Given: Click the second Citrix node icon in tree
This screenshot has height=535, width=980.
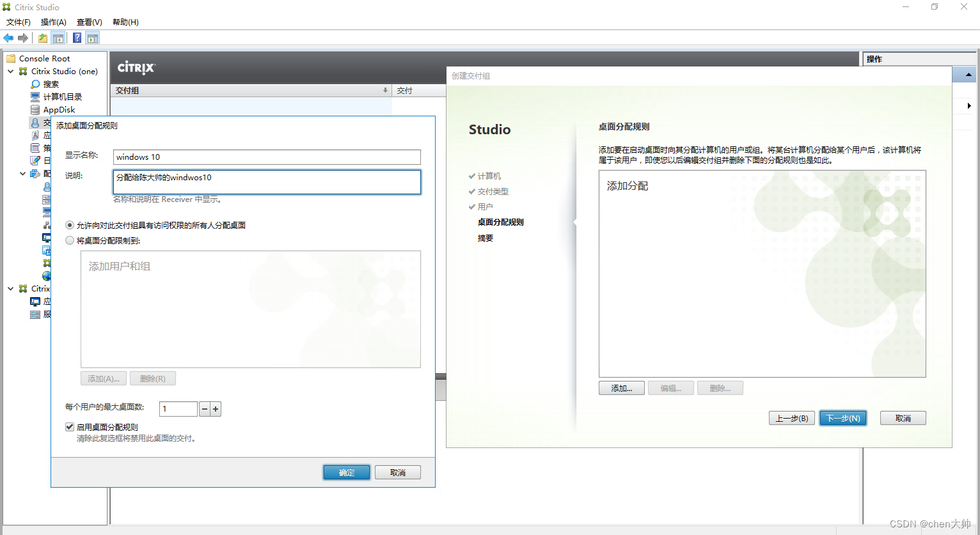Looking at the screenshot, I should pyautogui.click(x=23, y=289).
